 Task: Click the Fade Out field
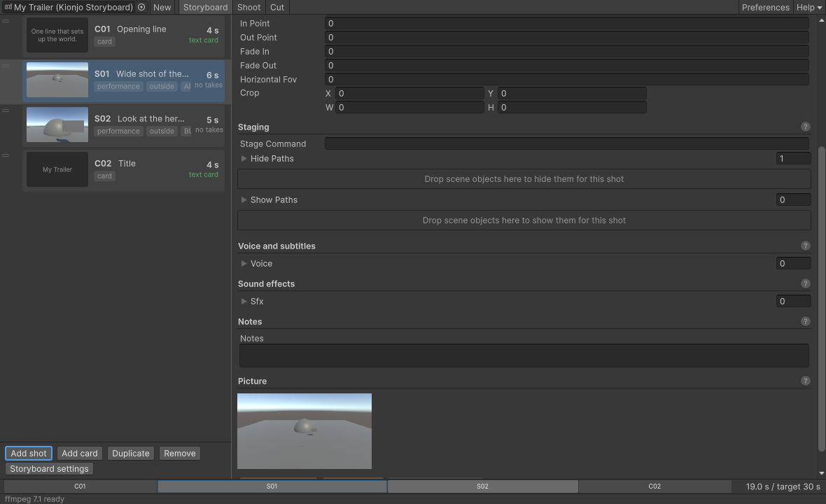[567, 65]
